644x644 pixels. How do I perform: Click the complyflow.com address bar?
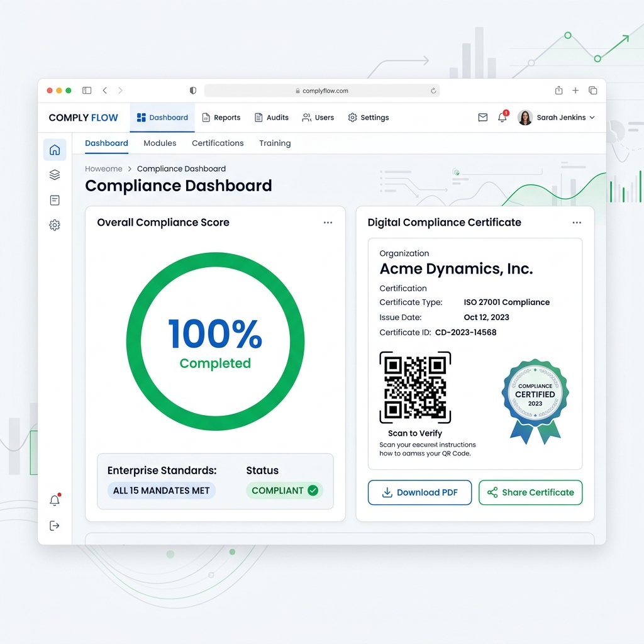(x=321, y=91)
